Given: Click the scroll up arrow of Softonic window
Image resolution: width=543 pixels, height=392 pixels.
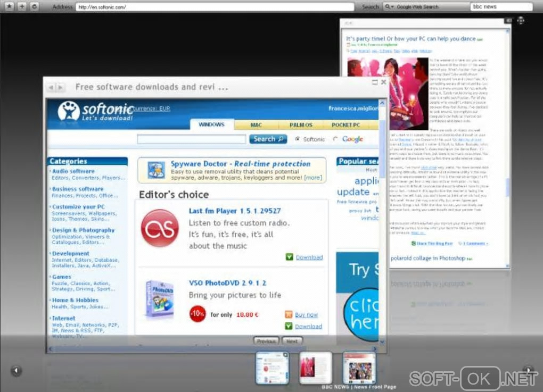Looking at the screenshot, I should pyautogui.click(x=382, y=103).
